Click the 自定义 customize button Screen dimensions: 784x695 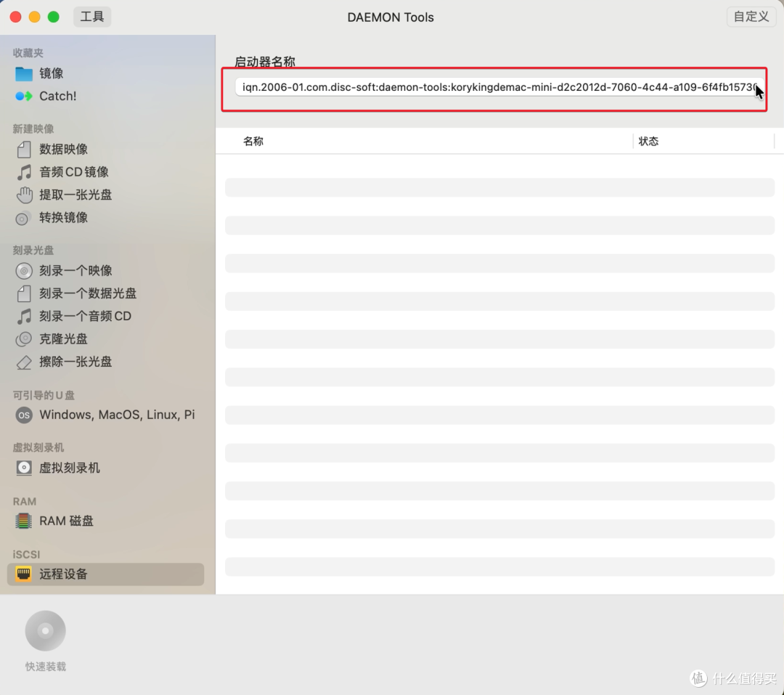(751, 17)
